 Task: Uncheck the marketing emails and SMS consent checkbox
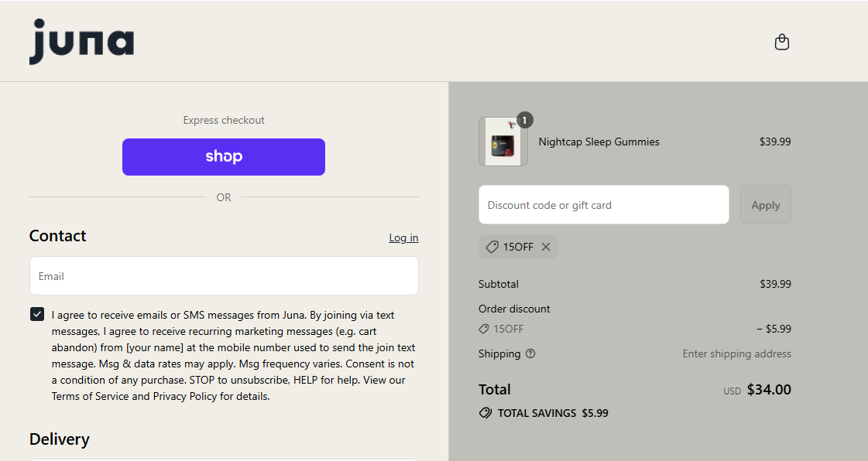(37, 314)
